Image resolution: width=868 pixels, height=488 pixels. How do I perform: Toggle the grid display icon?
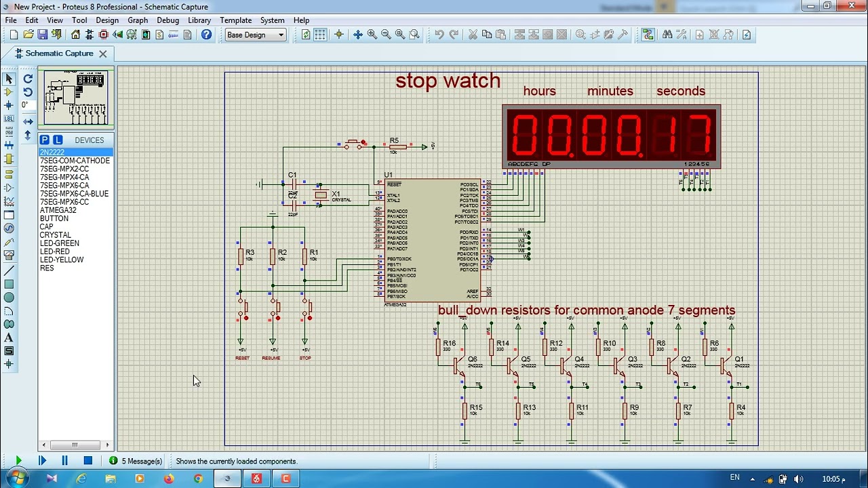pyautogui.click(x=320, y=35)
